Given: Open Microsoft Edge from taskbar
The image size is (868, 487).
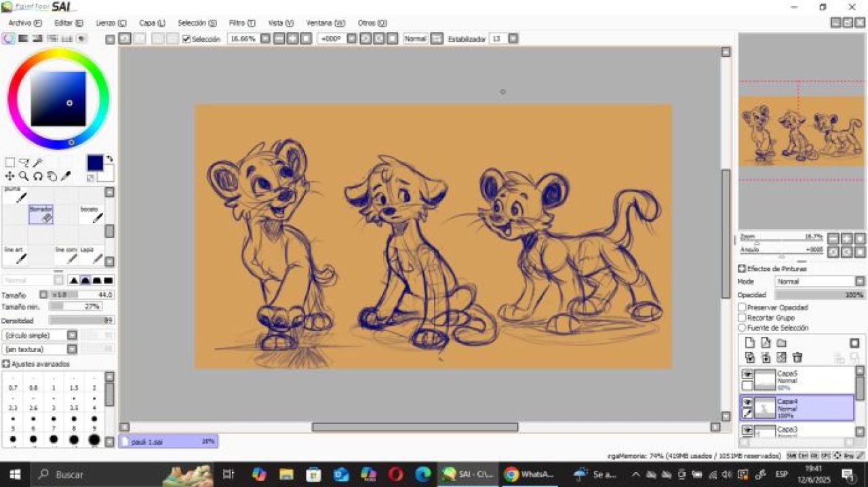Looking at the screenshot, I should (423, 474).
